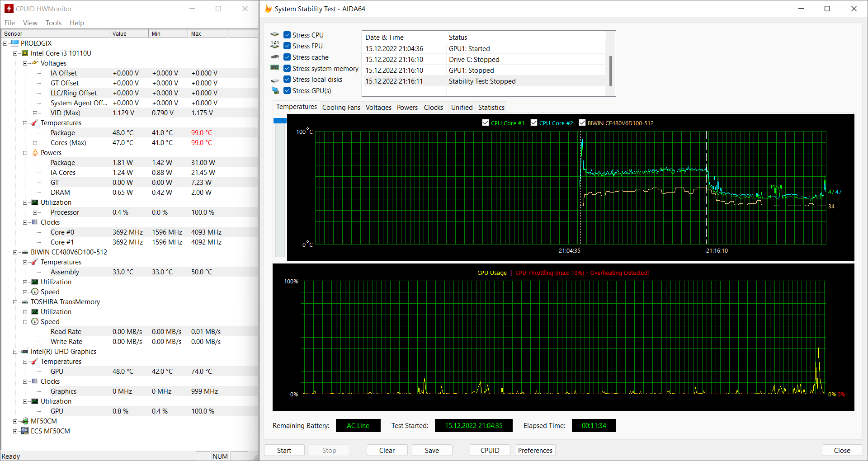Click the Intel(R) UHD Graphics card icon
The image size is (868, 461).
click(25, 351)
